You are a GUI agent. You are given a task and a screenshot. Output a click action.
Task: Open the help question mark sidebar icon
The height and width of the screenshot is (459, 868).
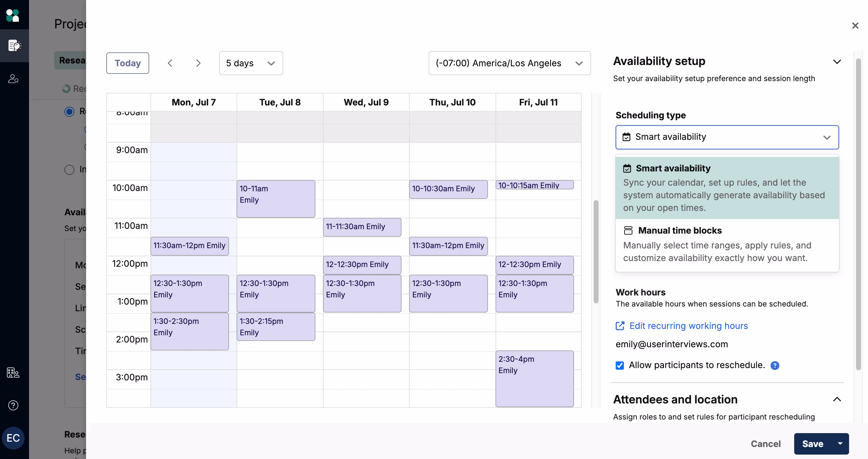[x=13, y=405]
